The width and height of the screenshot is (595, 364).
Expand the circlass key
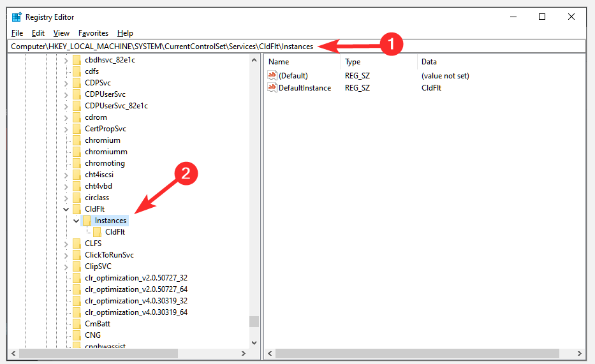click(66, 198)
